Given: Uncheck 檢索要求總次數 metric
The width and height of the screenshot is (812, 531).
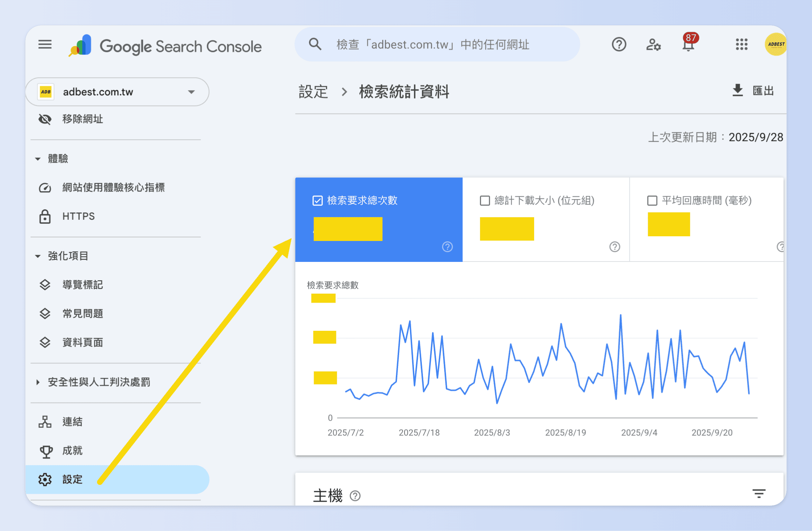Looking at the screenshot, I should click(x=317, y=201).
